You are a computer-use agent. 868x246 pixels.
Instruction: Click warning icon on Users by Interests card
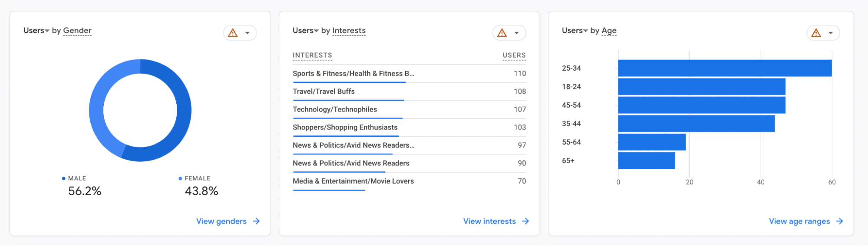tap(502, 33)
